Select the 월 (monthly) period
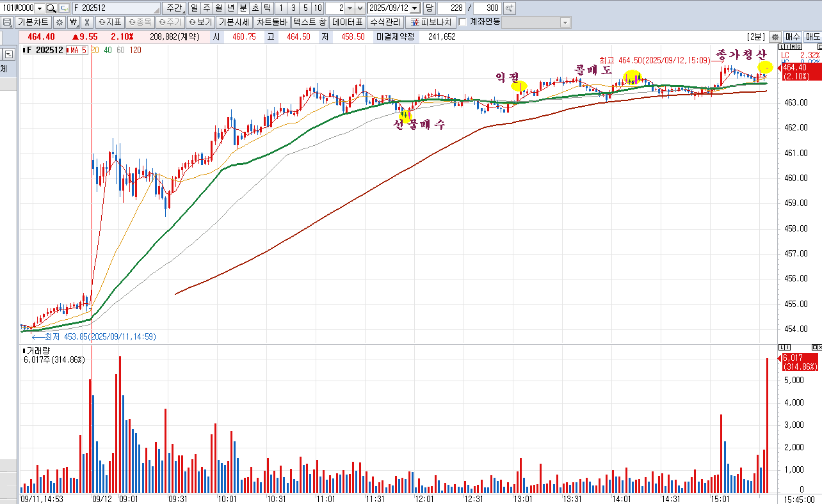Screen dimensions: 822x504 [x=218, y=8]
